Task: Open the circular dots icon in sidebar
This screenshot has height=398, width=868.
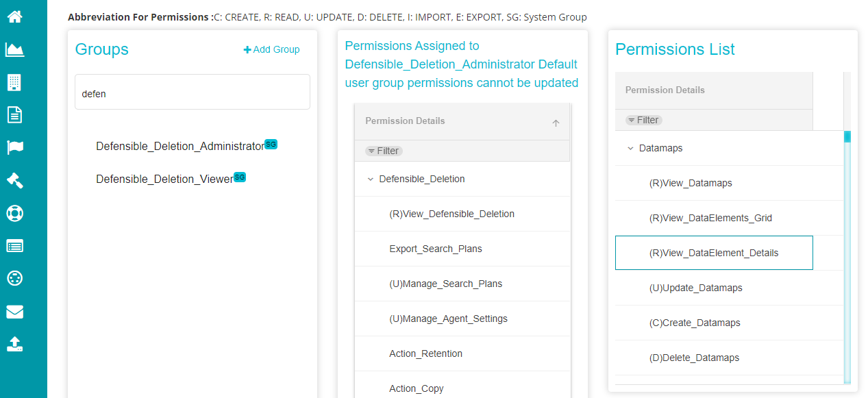Action: (14, 278)
